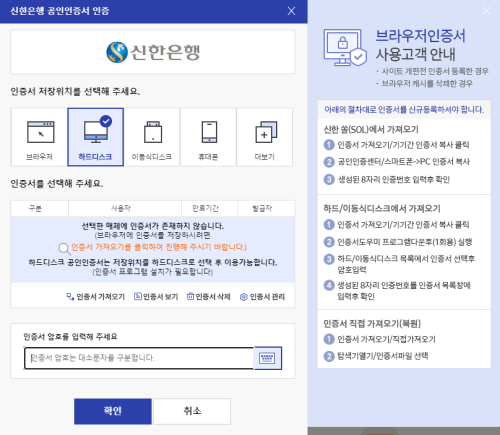The width and height of the screenshot is (500, 435).
Task: Click the orange 인증서 가져오기를 클릭하여 text
Action: (x=159, y=247)
